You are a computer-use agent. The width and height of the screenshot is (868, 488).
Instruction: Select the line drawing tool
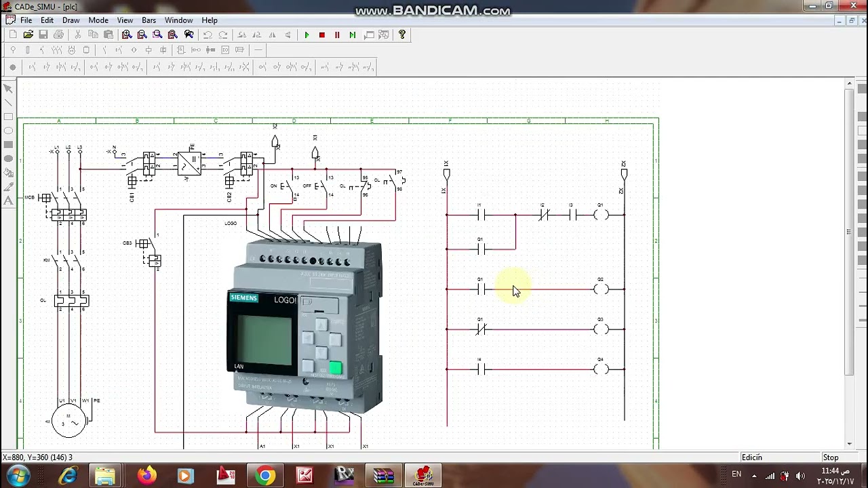pos(8,103)
